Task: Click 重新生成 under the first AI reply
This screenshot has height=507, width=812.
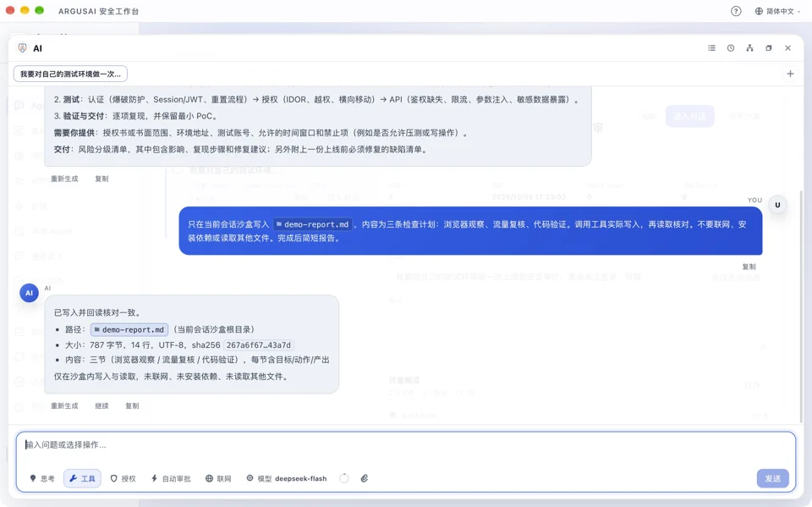Action: pos(64,179)
